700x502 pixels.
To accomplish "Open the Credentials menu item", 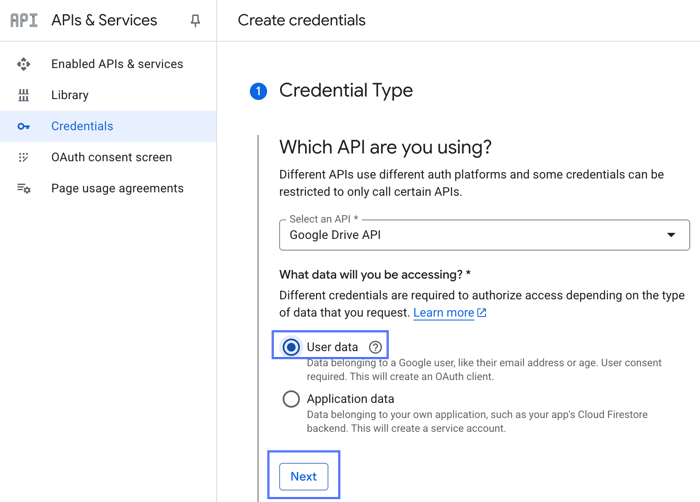I will [108, 126].
